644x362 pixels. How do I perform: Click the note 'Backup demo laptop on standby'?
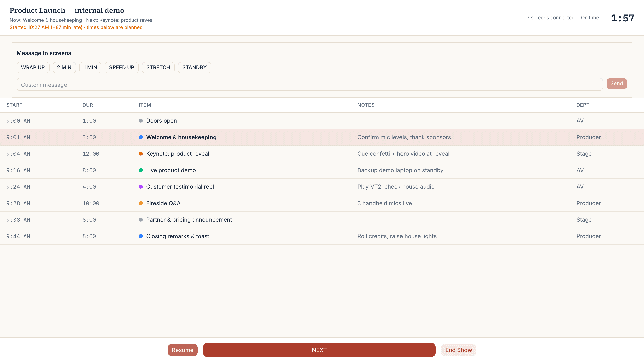400,170
